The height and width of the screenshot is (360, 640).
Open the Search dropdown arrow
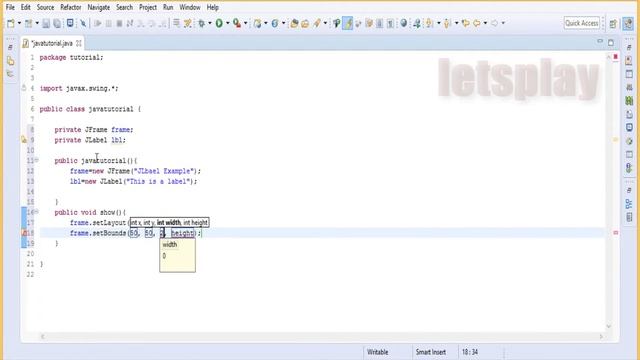coord(325,23)
